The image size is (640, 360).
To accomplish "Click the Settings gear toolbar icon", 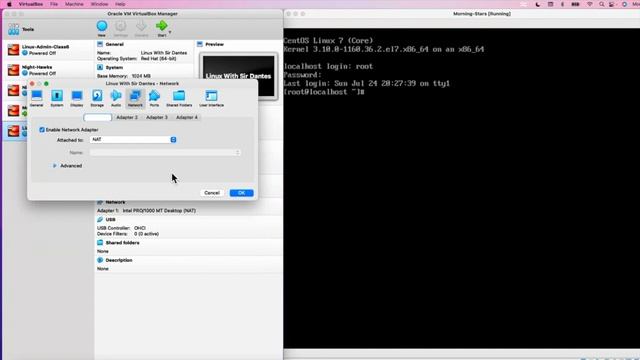I will click(120, 26).
